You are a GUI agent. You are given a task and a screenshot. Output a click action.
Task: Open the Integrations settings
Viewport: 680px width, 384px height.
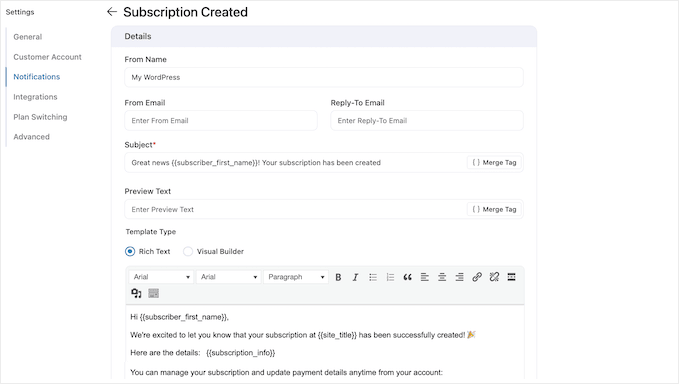35,97
